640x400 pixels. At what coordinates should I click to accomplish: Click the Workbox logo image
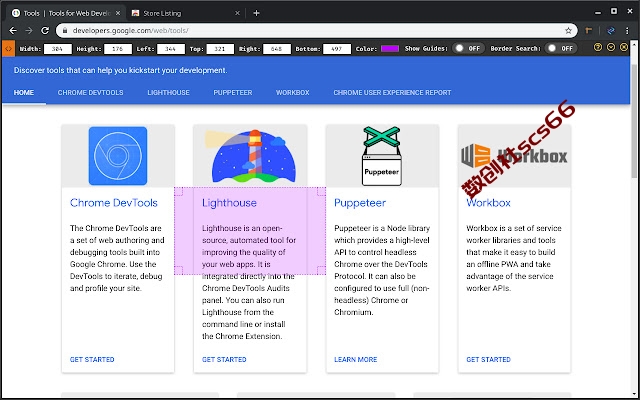[514, 156]
